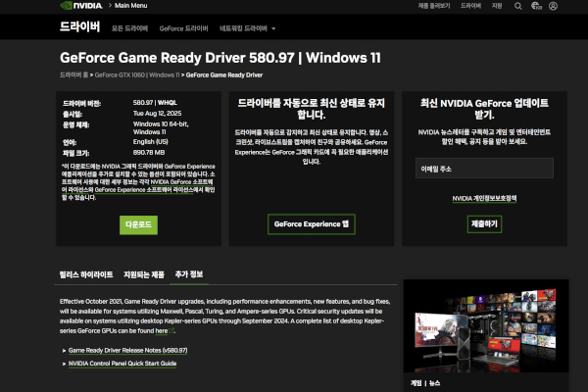Select the 모든 드라이버 menu item
The image size is (588, 392).
click(130, 28)
